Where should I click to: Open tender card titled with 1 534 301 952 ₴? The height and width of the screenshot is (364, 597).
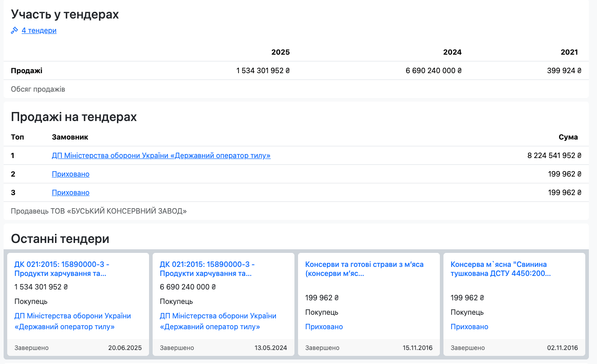click(62, 269)
